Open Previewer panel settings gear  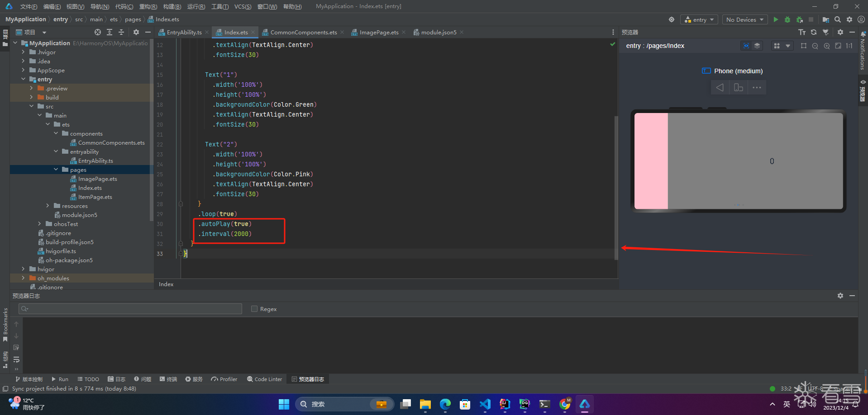(840, 32)
